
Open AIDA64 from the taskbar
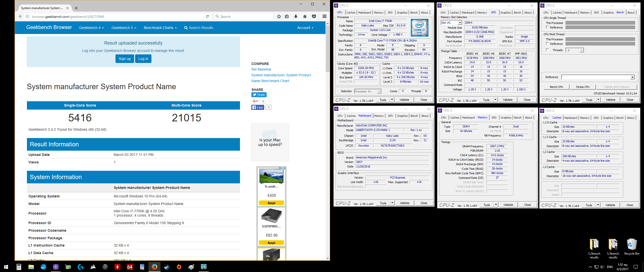pos(130,267)
